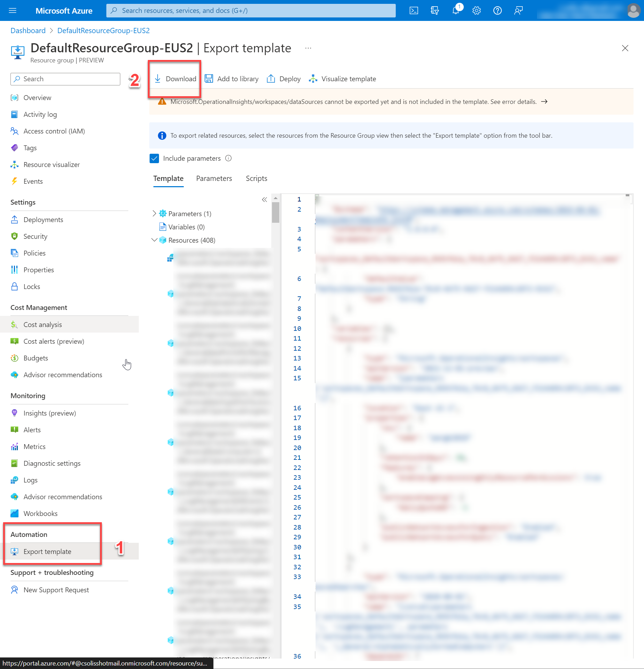This screenshot has width=644, height=669.
Task: Click the Cost alerts (preview) icon
Action: click(x=14, y=341)
